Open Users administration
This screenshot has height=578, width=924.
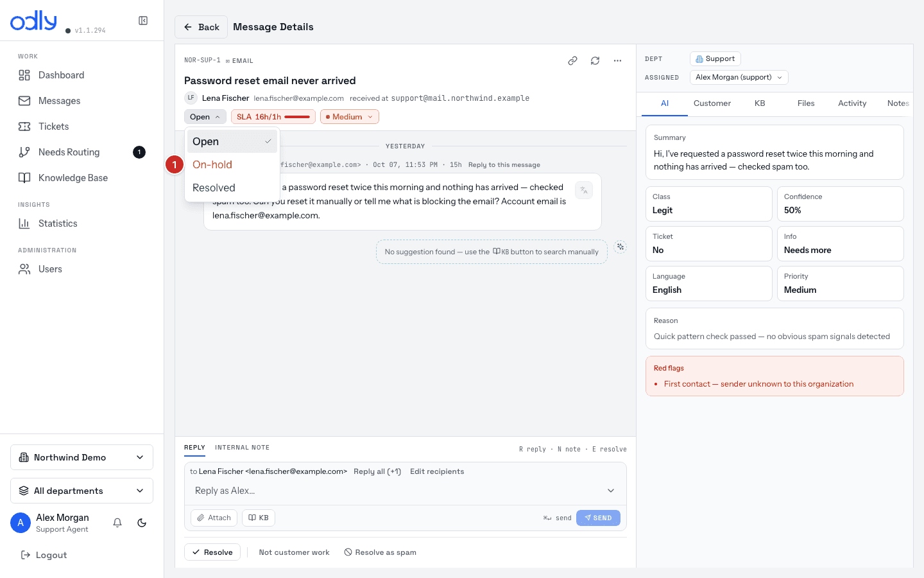point(82,269)
